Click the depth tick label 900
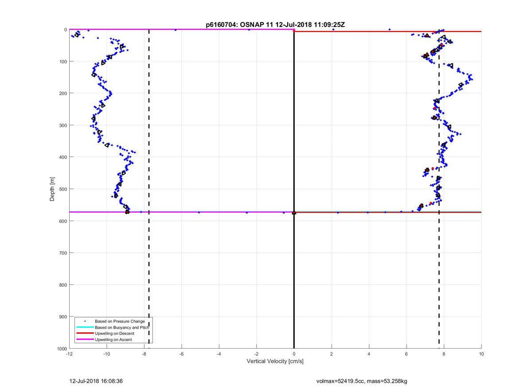Image resolution: width=532 pixels, height=392 pixels. coord(63,317)
